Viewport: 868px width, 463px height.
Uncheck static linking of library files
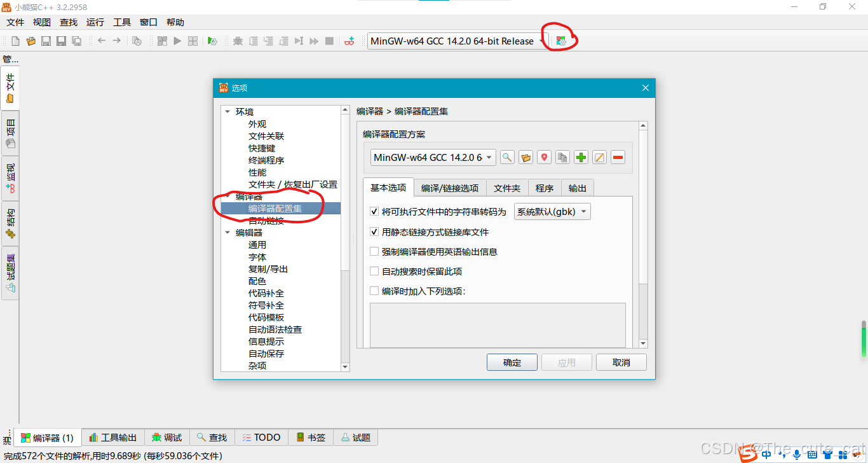pos(374,232)
